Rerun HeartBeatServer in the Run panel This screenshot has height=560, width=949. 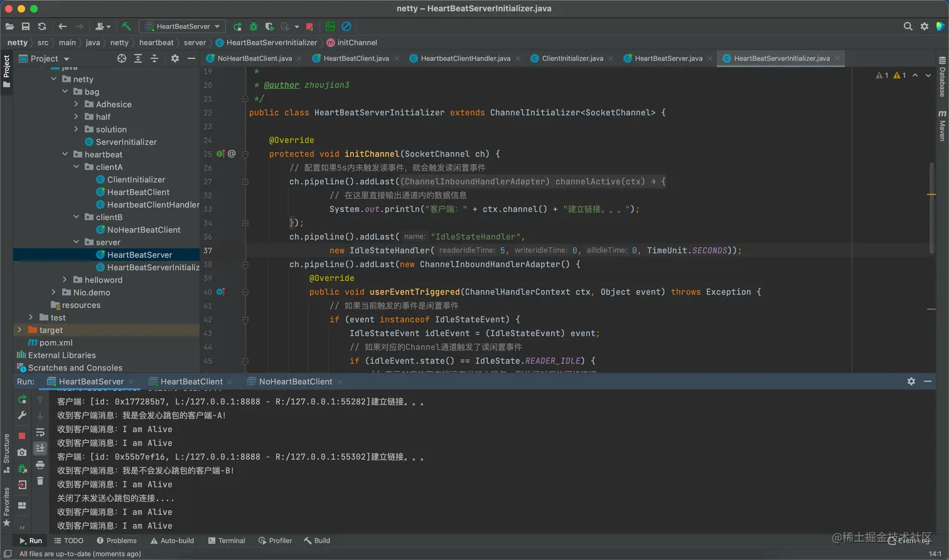(22, 399)
